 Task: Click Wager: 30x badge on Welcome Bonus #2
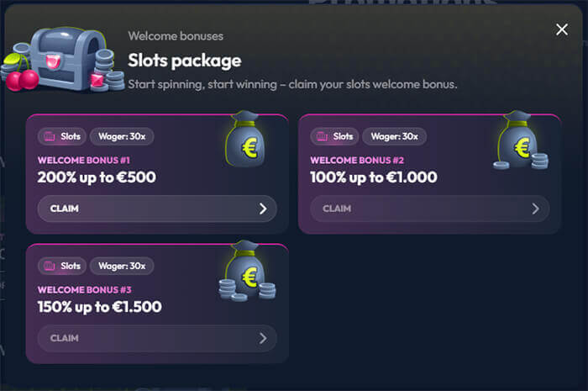click(395, 136)
